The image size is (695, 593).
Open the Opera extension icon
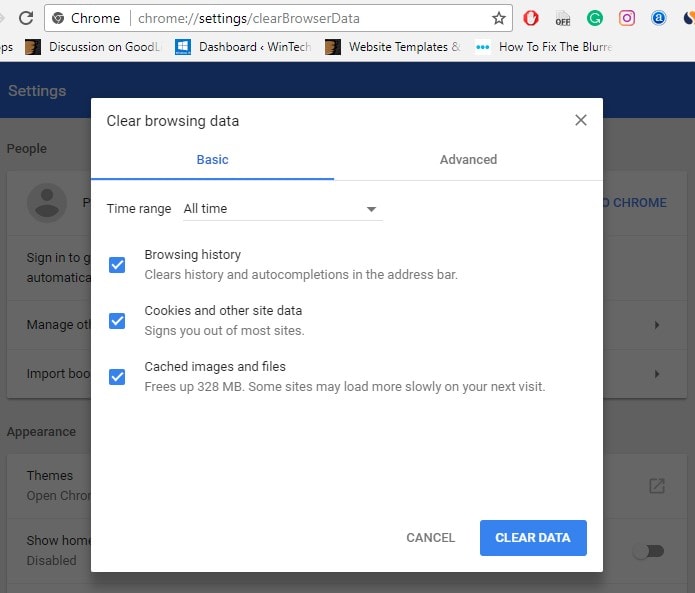pos(531,18)
